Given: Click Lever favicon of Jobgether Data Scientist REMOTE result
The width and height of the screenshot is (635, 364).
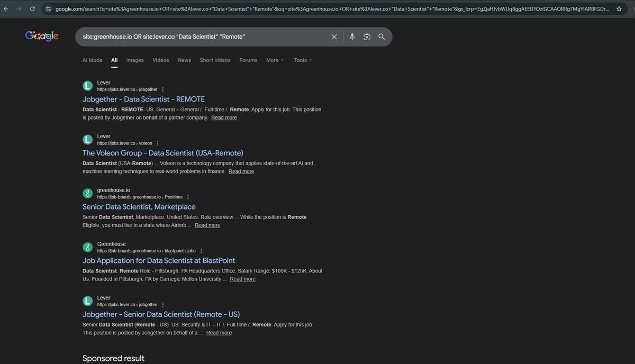Looking at the screenshot, I should coord(88,86).
